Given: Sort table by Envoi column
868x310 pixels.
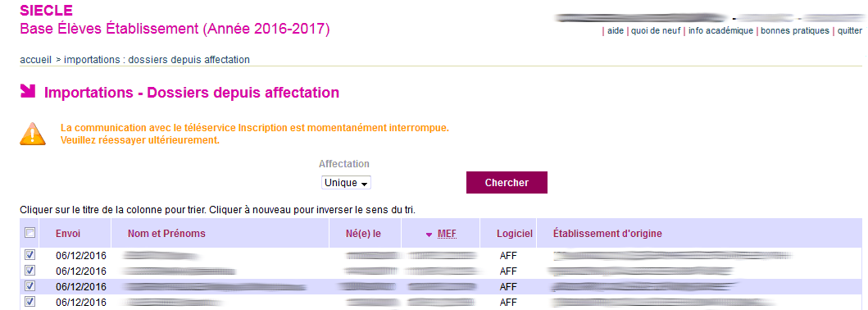Looking at the screenshot, I should pyautogui.click(x=68, y=234).
